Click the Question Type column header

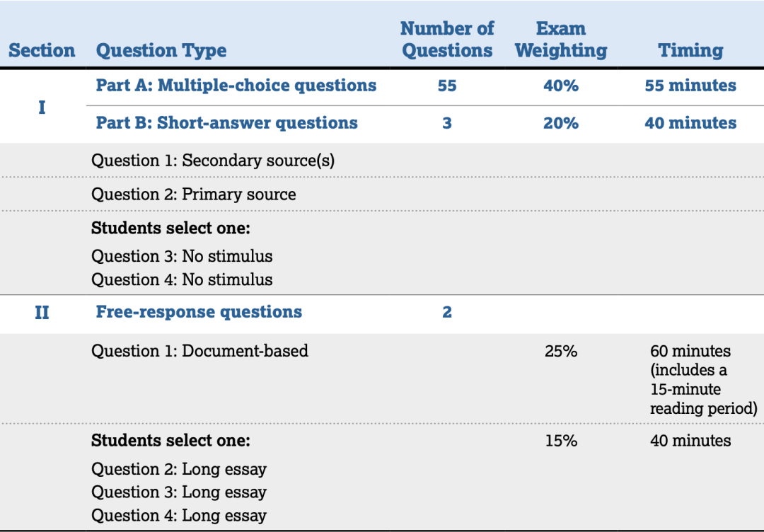161,51
